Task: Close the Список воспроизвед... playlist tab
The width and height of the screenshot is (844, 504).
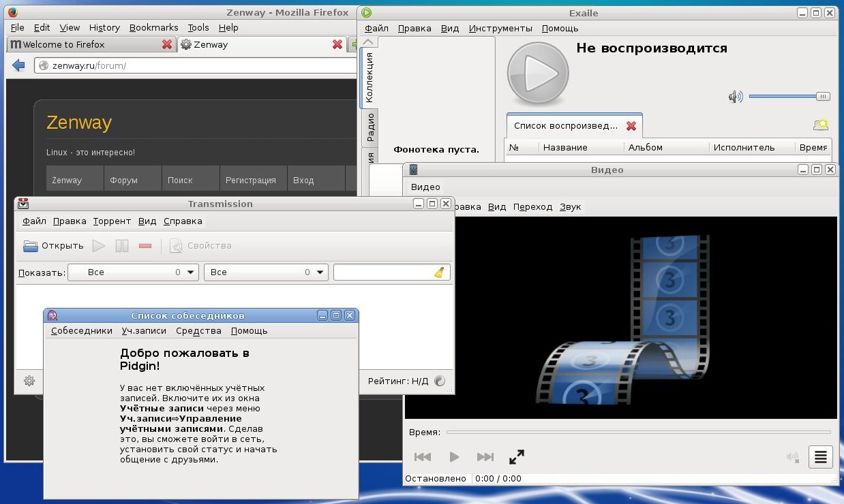Action: click(631, 126)
